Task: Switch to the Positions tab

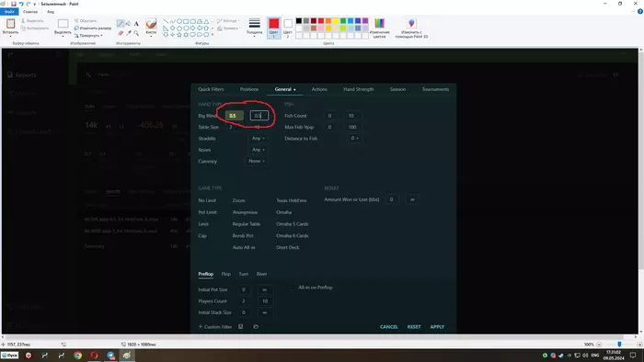Action: [249, 89]
